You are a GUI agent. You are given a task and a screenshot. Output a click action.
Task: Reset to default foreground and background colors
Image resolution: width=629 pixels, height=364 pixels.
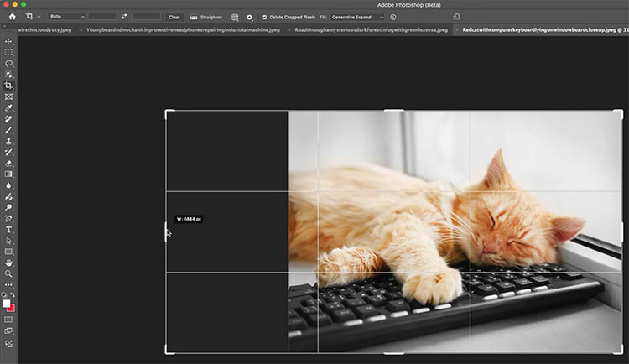[x=4, y=295]
